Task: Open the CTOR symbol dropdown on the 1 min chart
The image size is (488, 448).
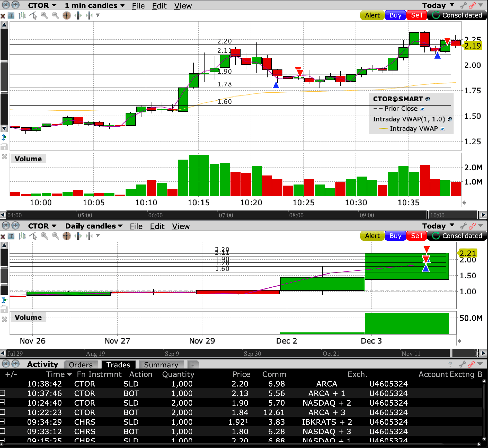Action: pos(42,6)
